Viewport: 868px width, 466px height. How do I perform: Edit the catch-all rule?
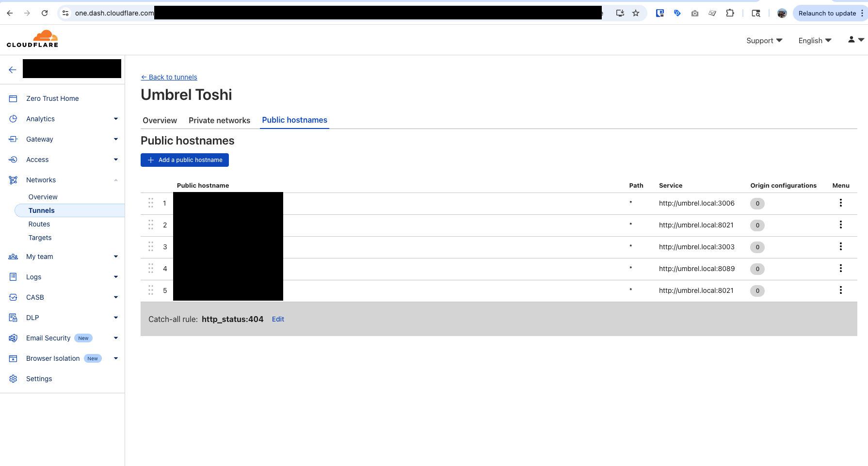(278, 319)
